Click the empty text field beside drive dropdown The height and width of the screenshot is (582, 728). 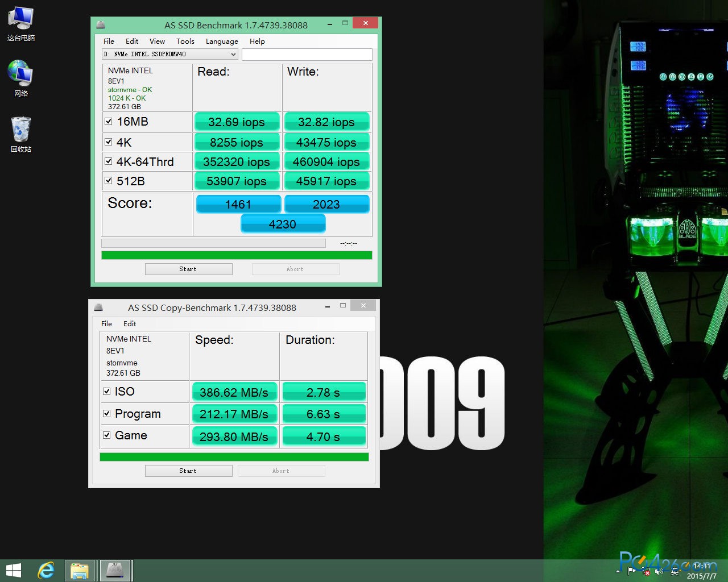pyautogui.click(x=307, y=55)
